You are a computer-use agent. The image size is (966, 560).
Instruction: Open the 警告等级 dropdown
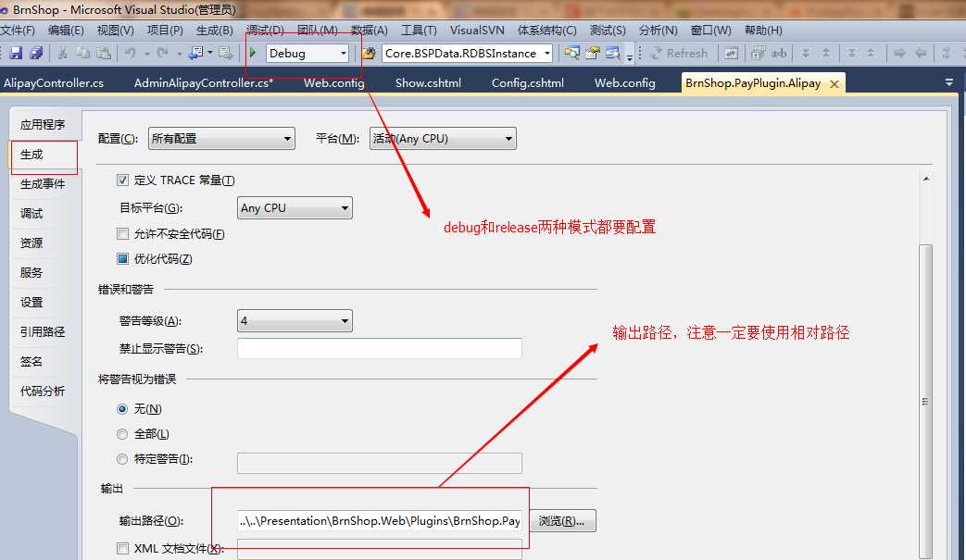295,320
